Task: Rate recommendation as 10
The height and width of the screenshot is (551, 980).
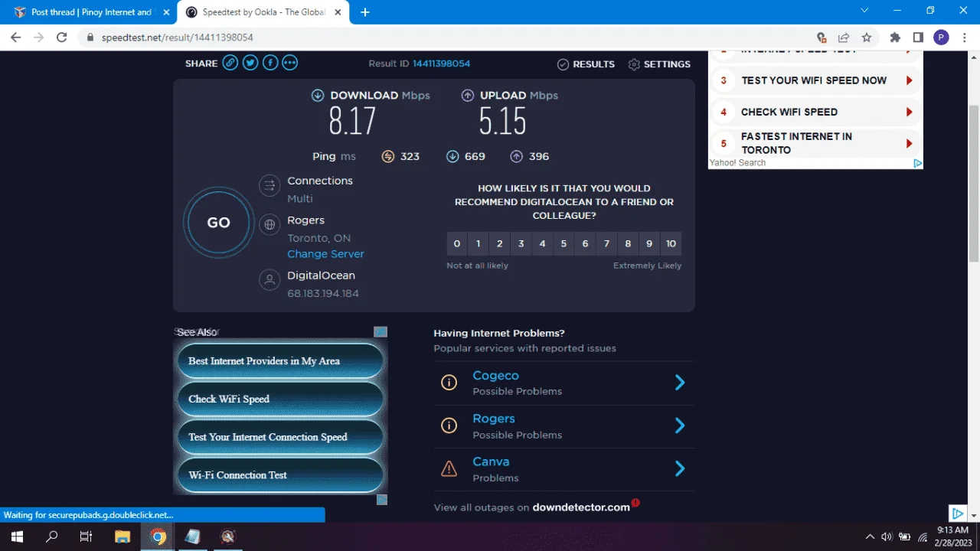Action: [671, 243]
